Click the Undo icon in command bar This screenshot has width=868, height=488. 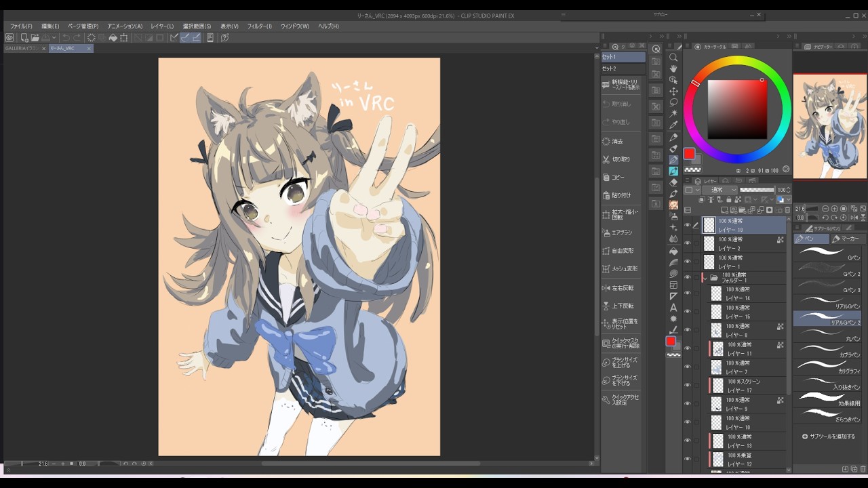[x=66, y=38]
